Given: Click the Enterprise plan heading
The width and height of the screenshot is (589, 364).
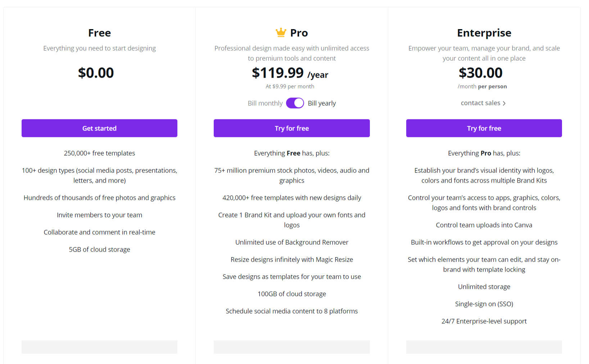Looking at the screenshot, I should pyautogui.click(x=484, y=33).
